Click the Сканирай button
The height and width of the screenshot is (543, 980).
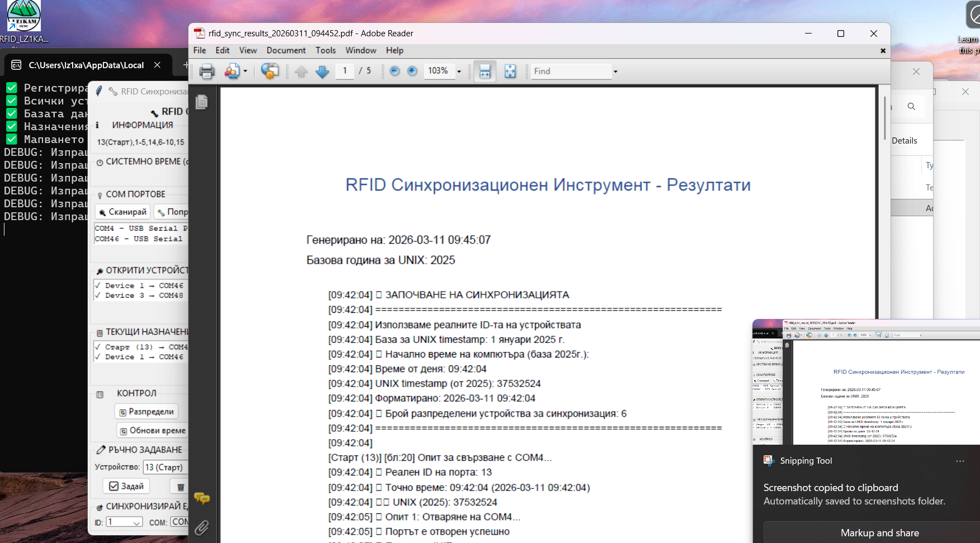(x=123, y=212)
